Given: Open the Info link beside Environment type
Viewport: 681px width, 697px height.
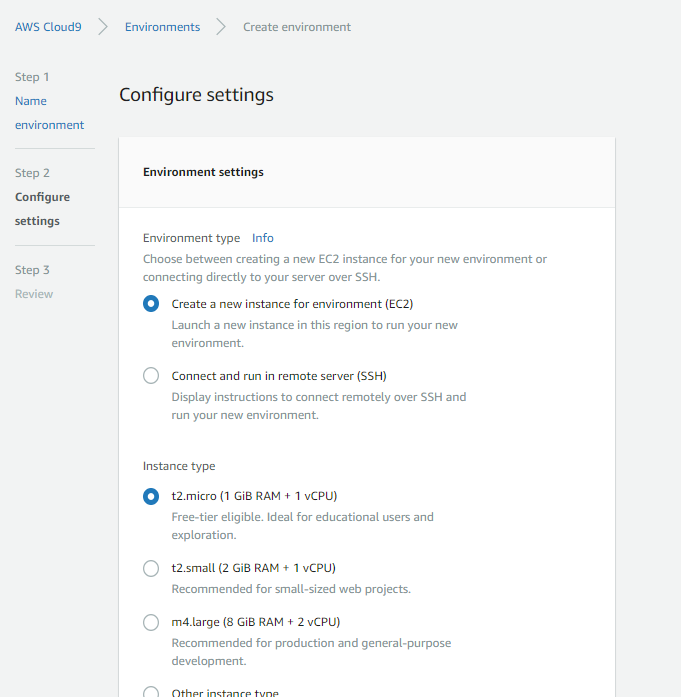Looking at the screenshot, I should pos(262,238).
